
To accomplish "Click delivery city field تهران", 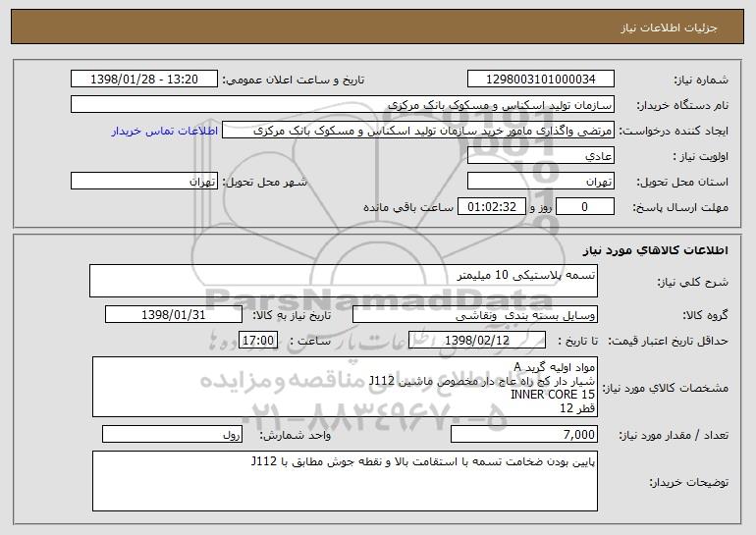I will 144,182.
